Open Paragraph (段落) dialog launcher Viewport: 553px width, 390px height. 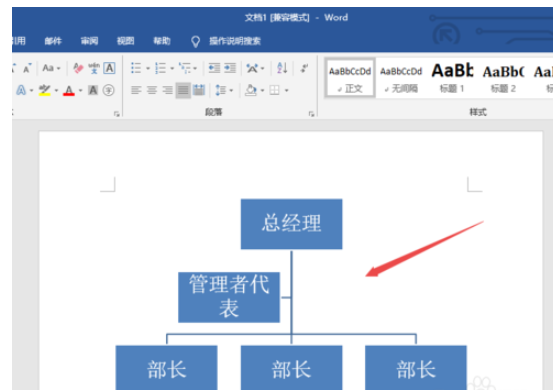[311, 114]
